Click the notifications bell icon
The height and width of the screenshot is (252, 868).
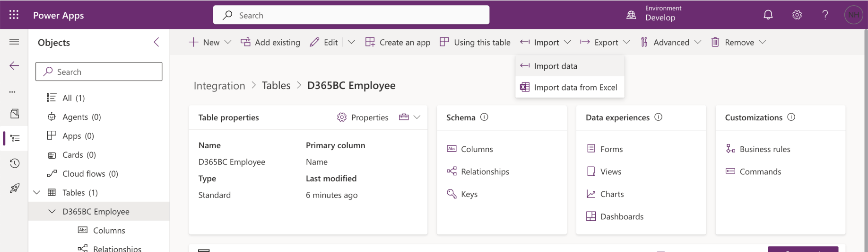(x=768, y=15)
